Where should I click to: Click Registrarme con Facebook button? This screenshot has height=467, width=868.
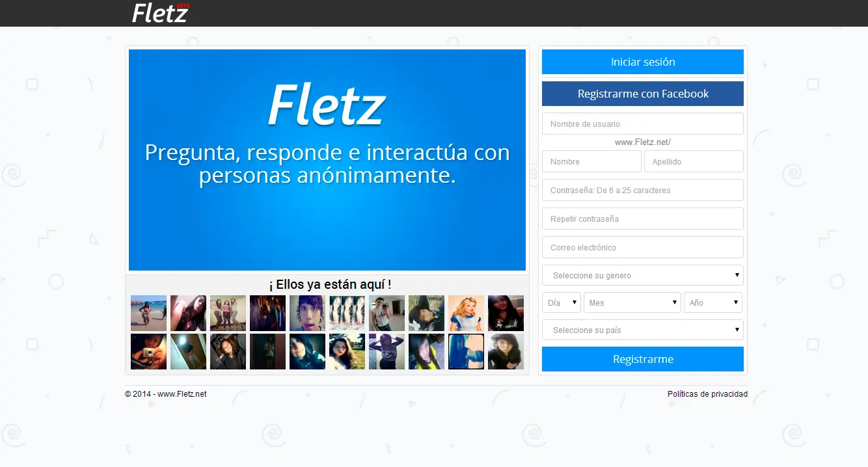643,94
